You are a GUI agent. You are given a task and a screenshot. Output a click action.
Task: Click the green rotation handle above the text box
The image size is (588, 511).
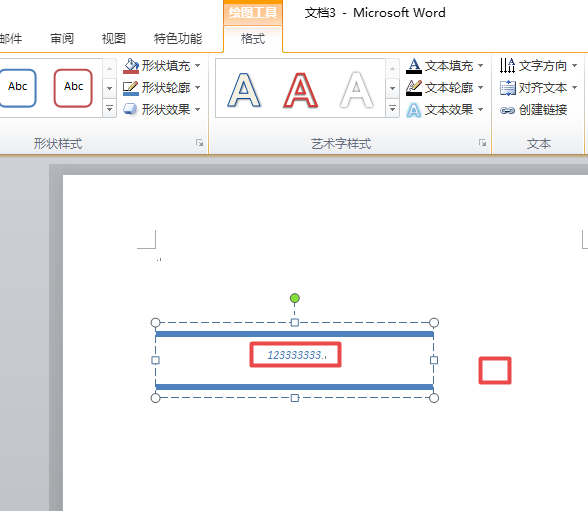[x=295, y=298]
